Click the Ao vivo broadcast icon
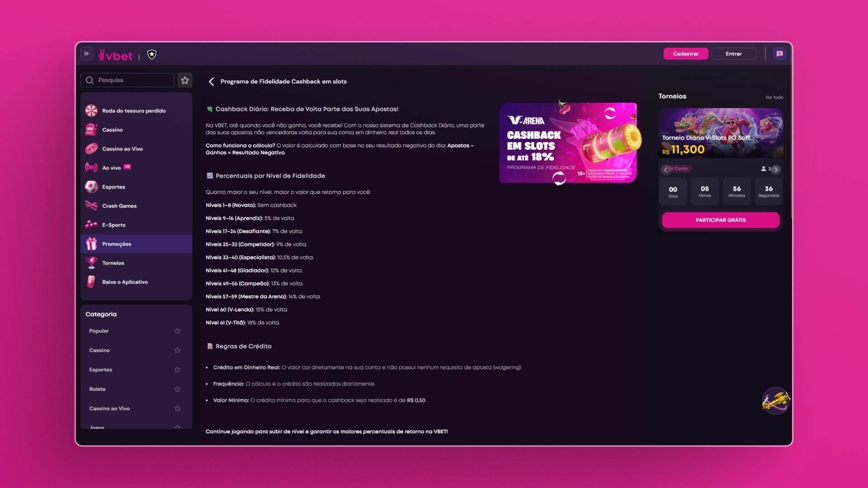Screen dimensions: 868x488 point(91,168)
